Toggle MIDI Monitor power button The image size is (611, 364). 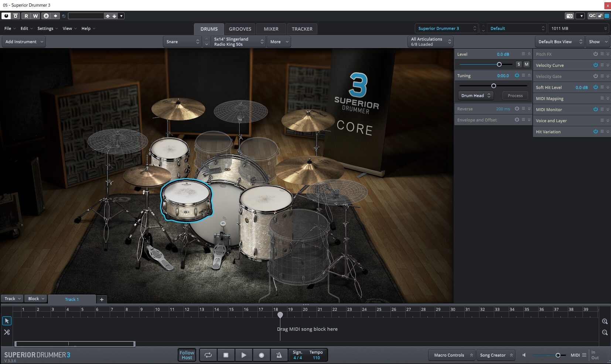[x=595, y=109]
